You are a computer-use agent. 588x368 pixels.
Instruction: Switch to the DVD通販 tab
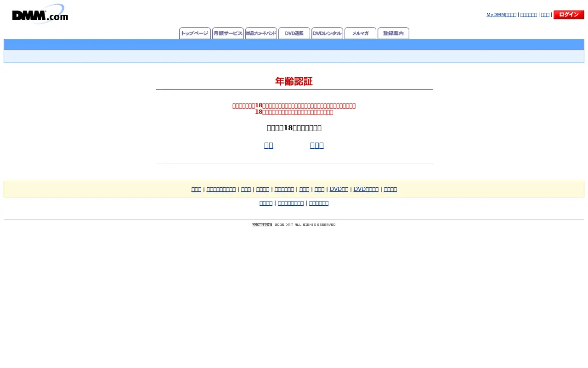pos(294,33)
